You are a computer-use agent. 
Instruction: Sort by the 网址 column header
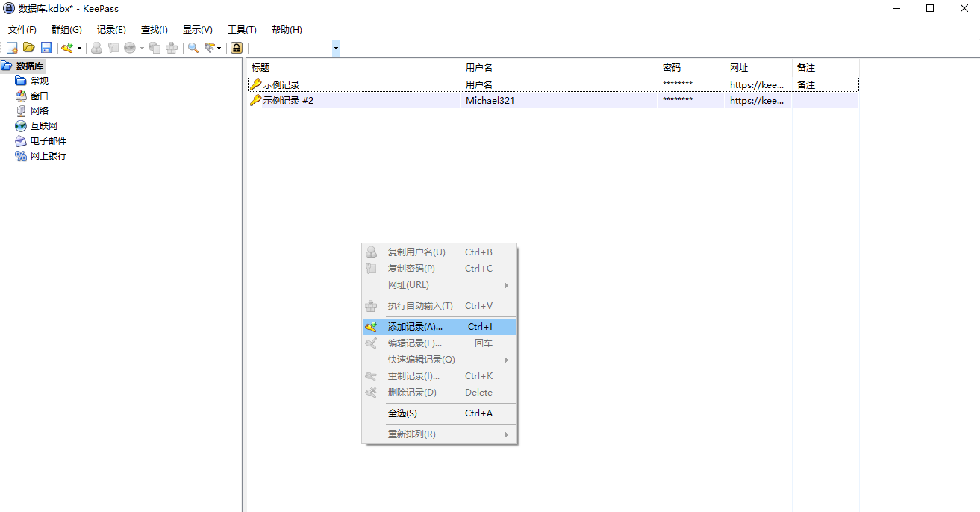[x=758, y=68]
